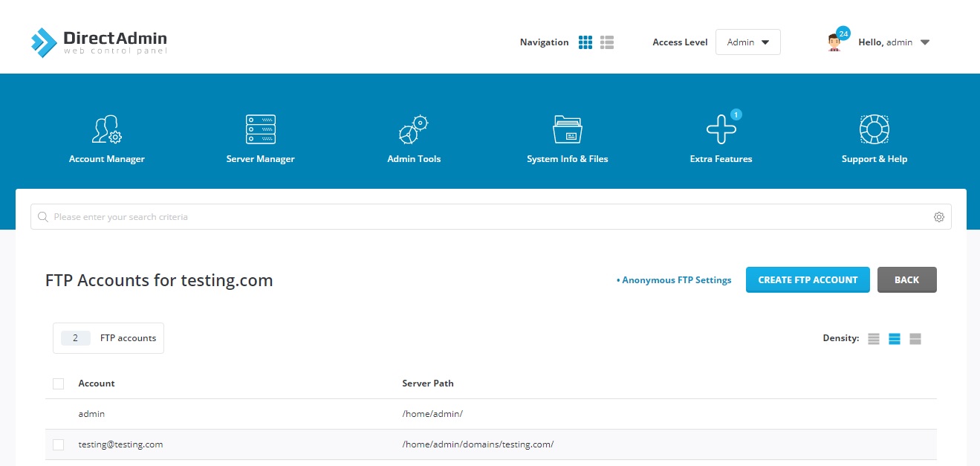
Task: Open Account Manager icon
Action: click(106, 129)
